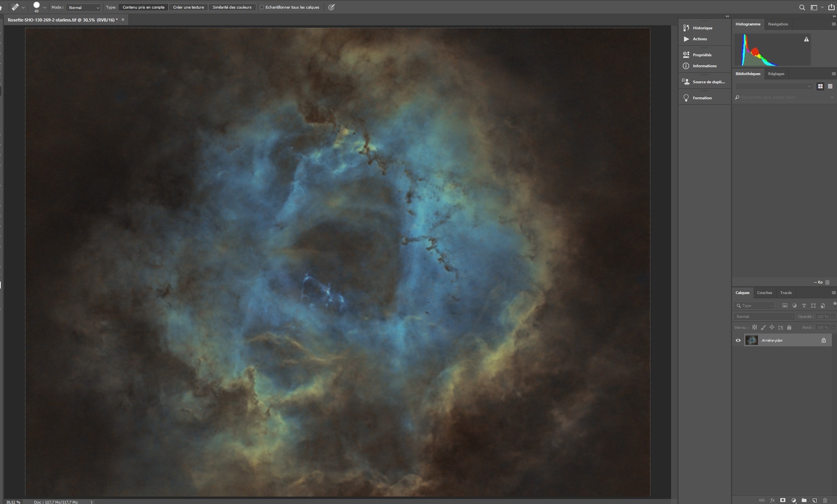Click the histogram cached data warning icon

coord(806,39)
